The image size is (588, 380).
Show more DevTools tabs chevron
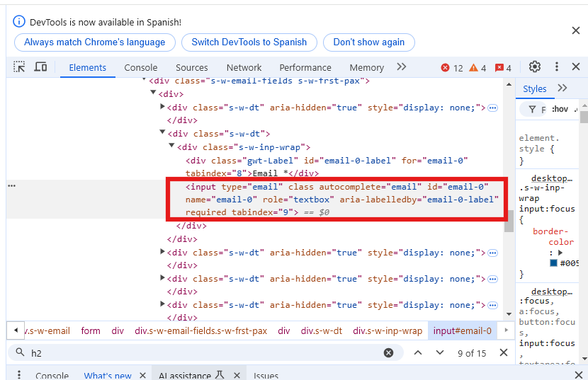click(402, 67)
